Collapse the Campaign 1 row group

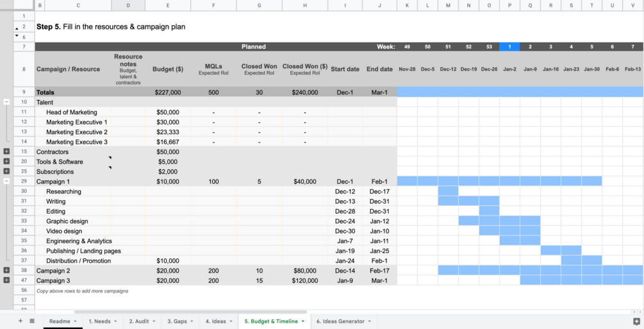6,181
